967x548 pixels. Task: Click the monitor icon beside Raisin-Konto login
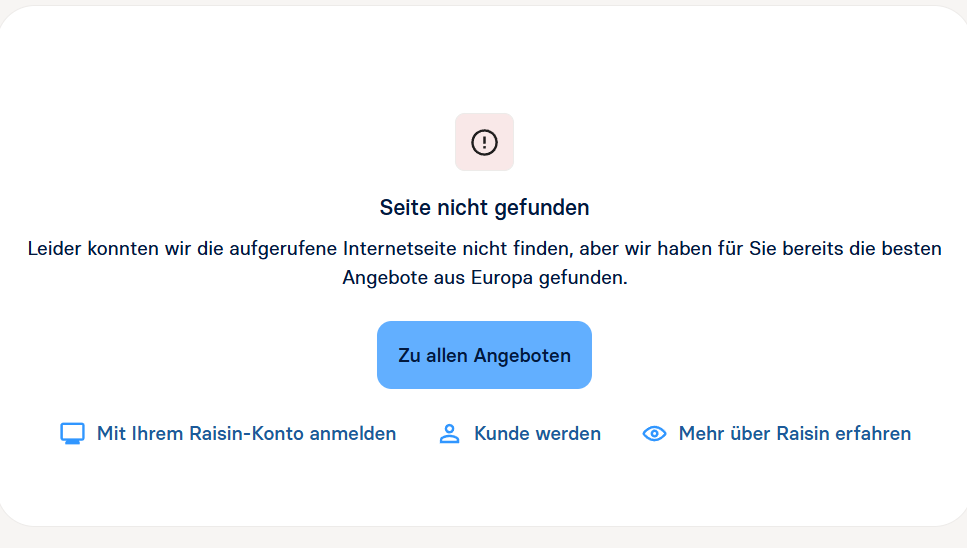tap(72, 433)
